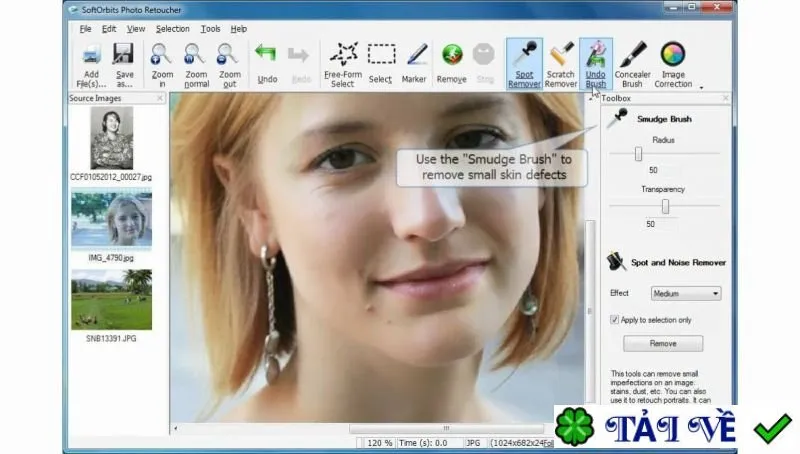The height and width of the screenshot is (454, 800).
Task: Select the SNB13391.JPG landscape thumbnail
Action: 112,299
